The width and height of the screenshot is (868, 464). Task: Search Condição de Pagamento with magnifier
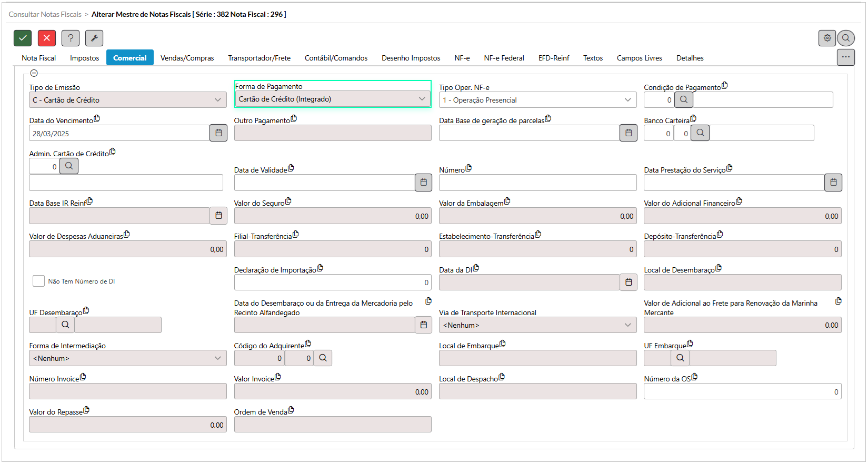(683, 99)
